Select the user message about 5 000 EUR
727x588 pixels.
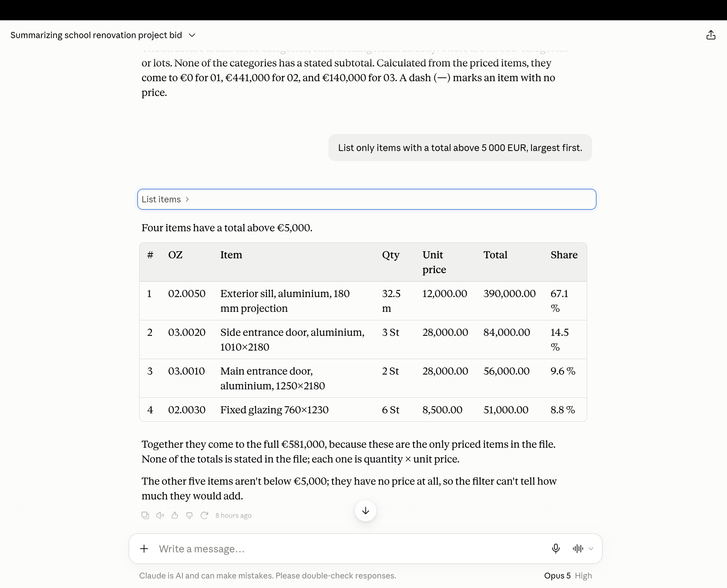tap(460, 148)
